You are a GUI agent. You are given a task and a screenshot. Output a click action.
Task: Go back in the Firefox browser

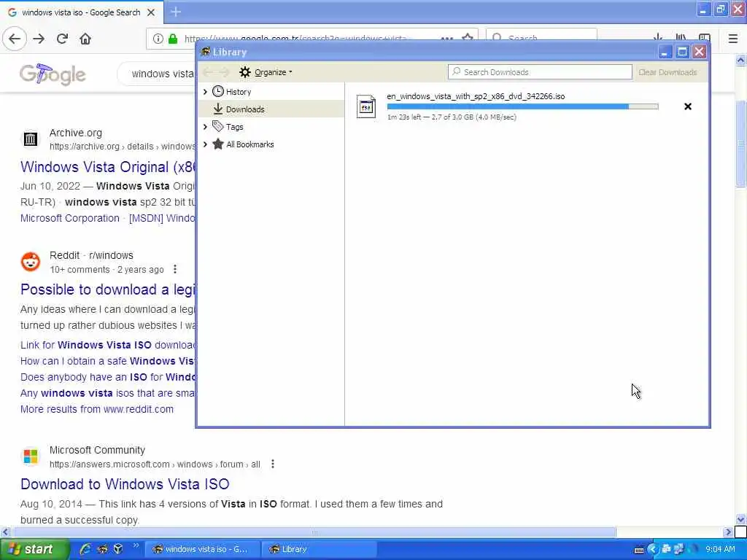[x=15, y=39]
